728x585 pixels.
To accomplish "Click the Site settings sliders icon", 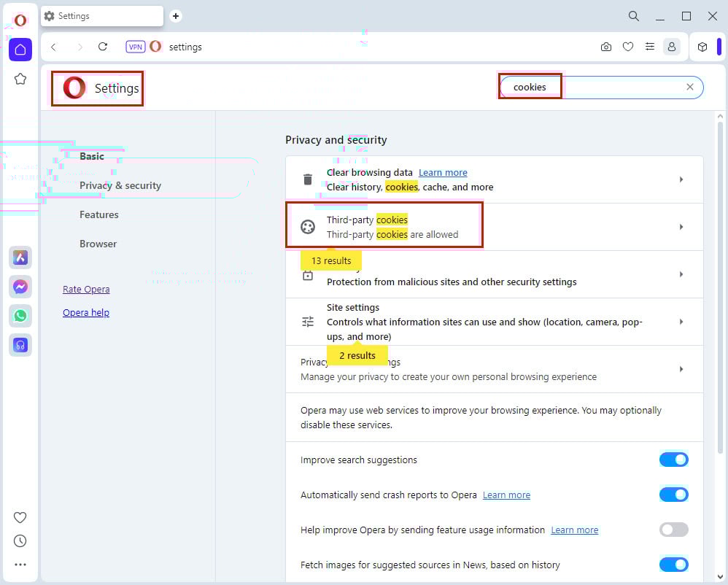I will point(308,322).
